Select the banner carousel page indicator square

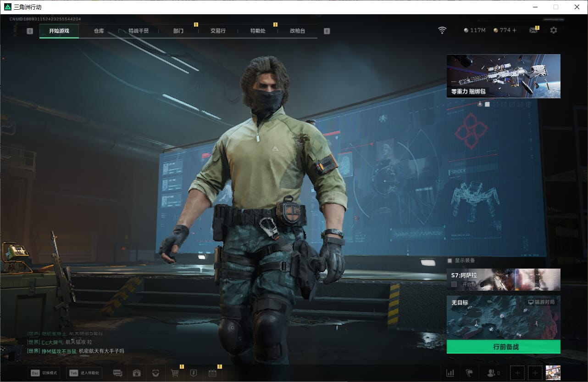point(487,104)
